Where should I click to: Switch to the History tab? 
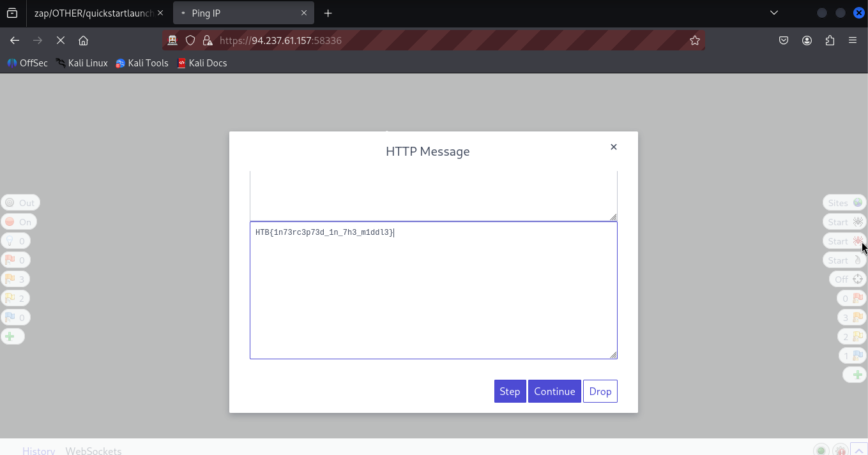[38, 450]
